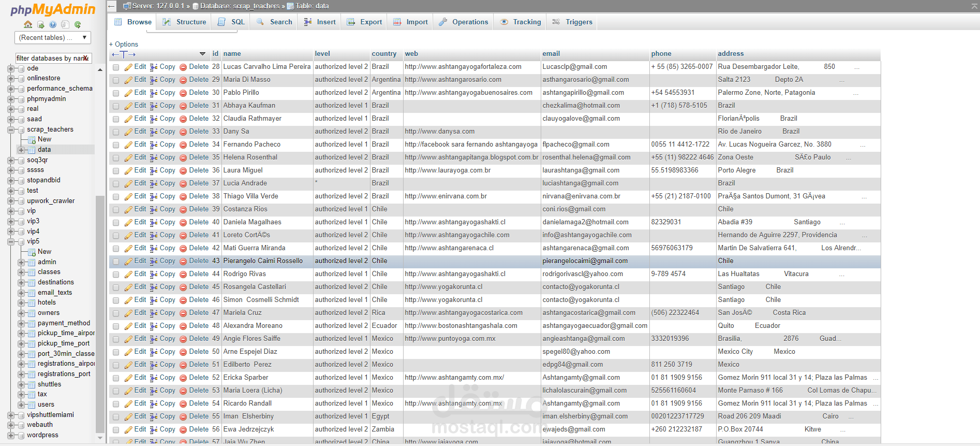
Task: Click the red Delete icon for Rodrigo Rivas
Action: point(183,274)
